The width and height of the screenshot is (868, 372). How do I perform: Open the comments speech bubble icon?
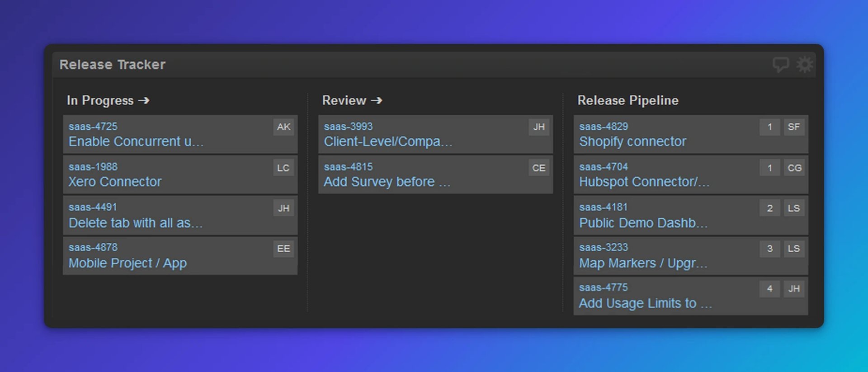781,65
